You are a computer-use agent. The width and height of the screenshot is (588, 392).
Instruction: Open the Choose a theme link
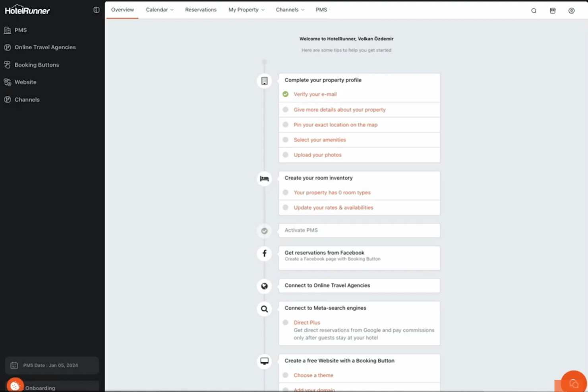tap(313, 375)
